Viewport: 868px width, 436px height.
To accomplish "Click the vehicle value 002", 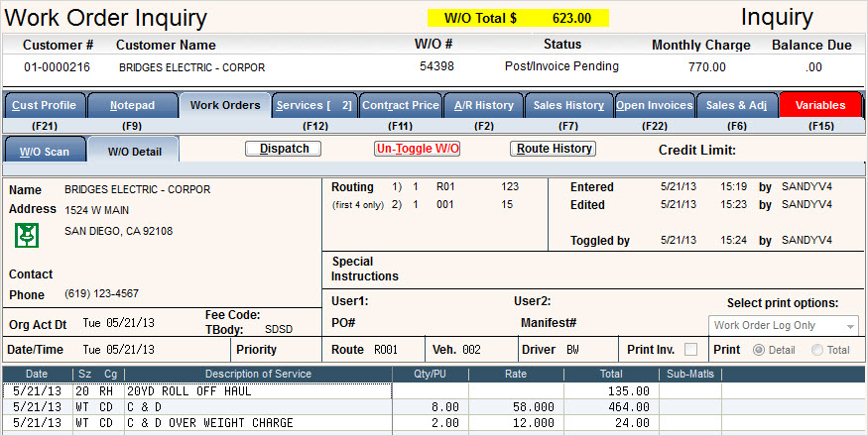I will pyautogui.click(x=471, y=350).
